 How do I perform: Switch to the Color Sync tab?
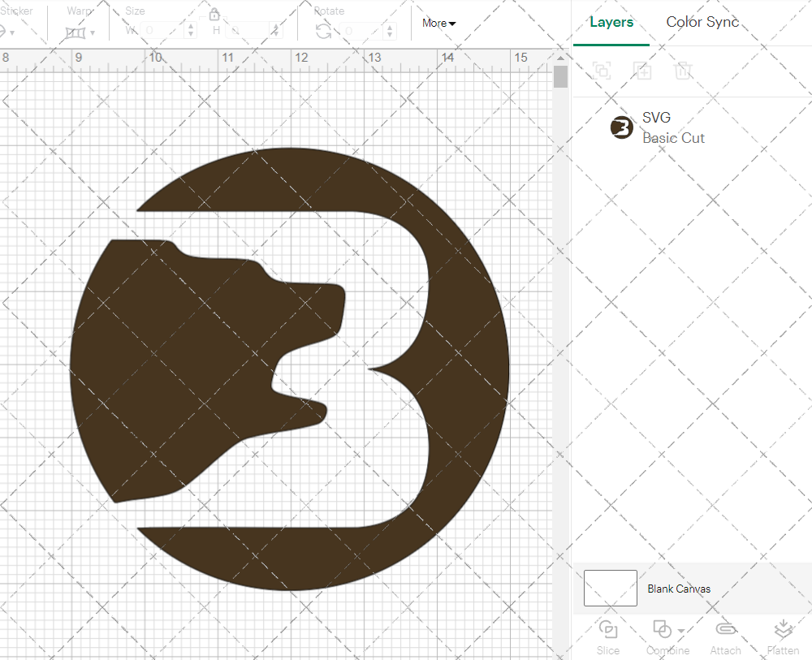click(x=702, y=22)
